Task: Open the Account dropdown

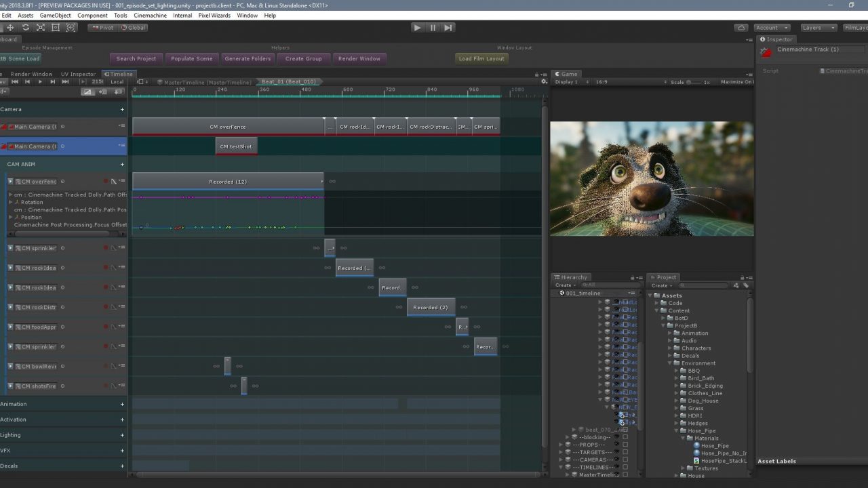Action: click(x=772, y=28)
